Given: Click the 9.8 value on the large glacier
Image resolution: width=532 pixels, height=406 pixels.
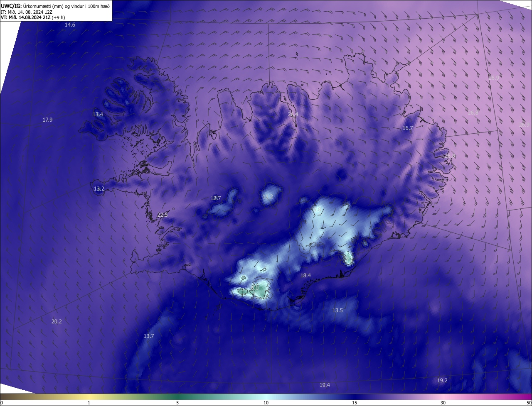Looking at the screenshot, I should 317,210.
